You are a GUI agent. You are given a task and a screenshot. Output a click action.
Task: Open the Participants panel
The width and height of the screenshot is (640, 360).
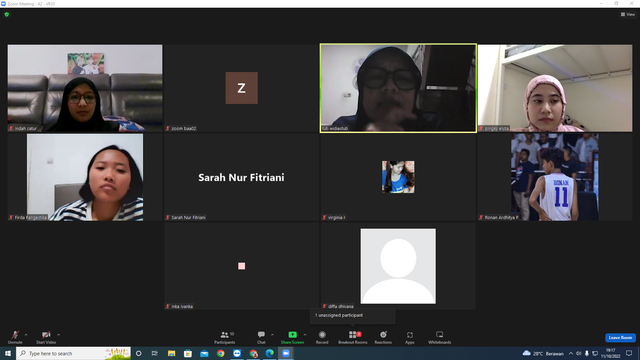point(225,337)
